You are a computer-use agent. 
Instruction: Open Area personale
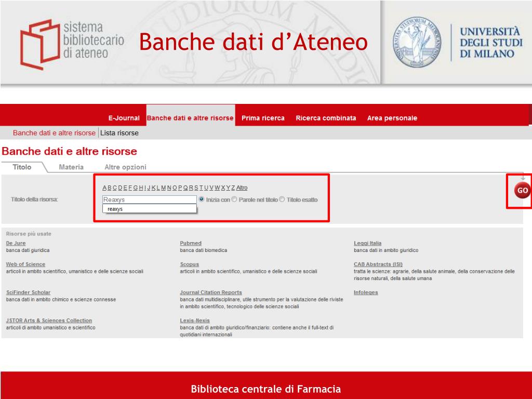[x=392, y=118]
